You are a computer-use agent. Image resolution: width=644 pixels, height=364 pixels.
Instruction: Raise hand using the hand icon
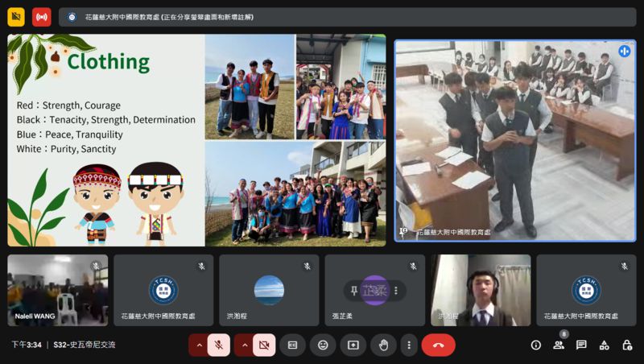[x=383, y=345]
